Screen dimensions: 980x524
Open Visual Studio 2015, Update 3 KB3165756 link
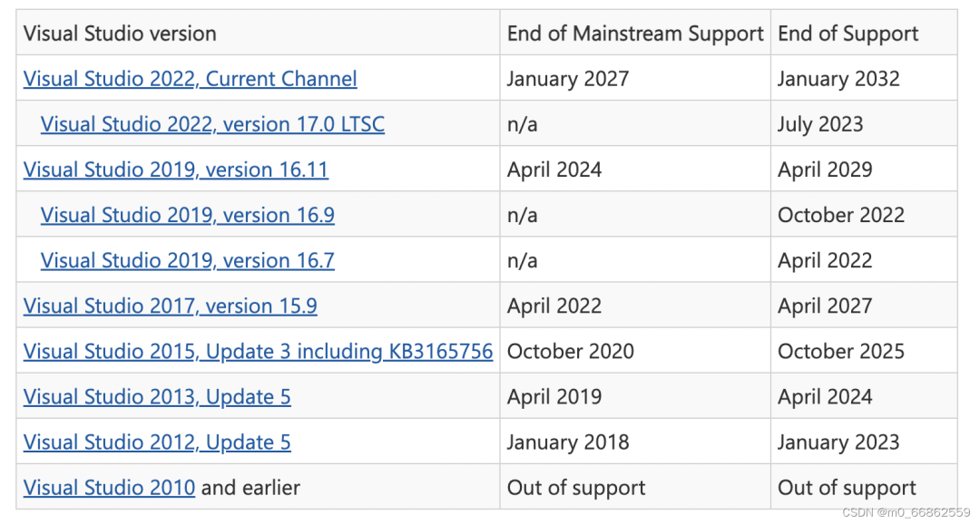[258, 351]
